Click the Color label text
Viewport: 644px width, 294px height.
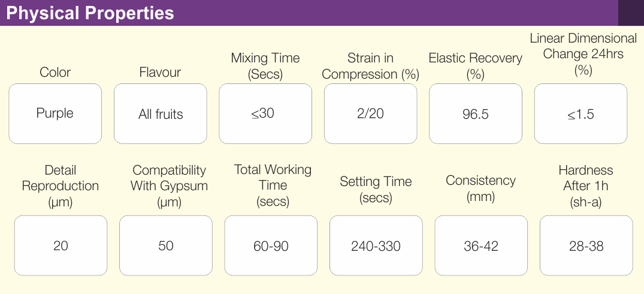(x=55, y=73)
